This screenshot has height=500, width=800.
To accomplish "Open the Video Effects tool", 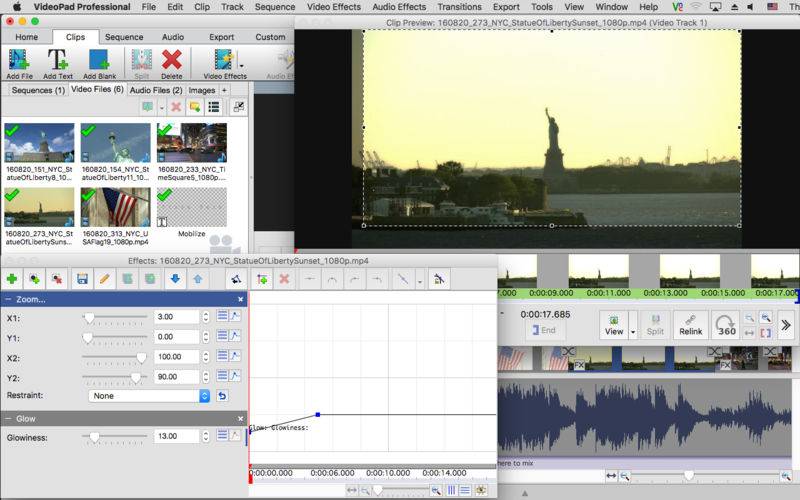I will [x=224, y=64].
